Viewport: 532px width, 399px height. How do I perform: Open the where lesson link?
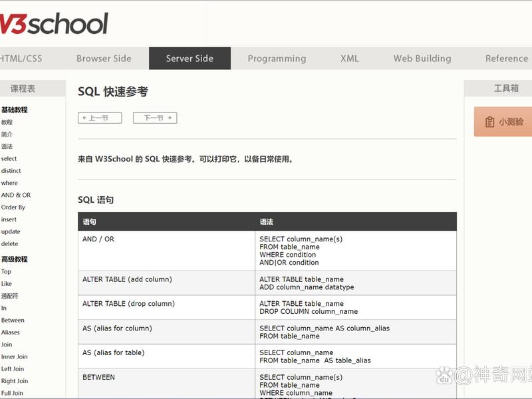pyautogui.click(x=9, y=183)
